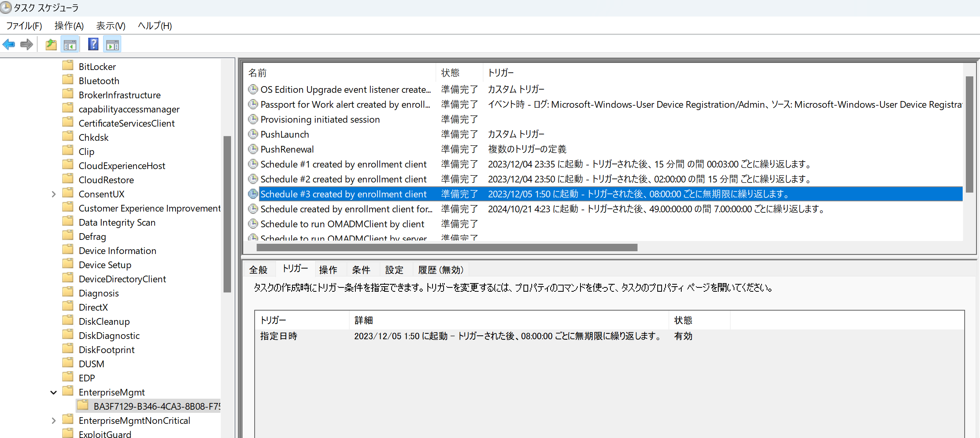Screen dimensions: 980x438
Task: Switch to the 設定 tab
Action: coord(394,270)
